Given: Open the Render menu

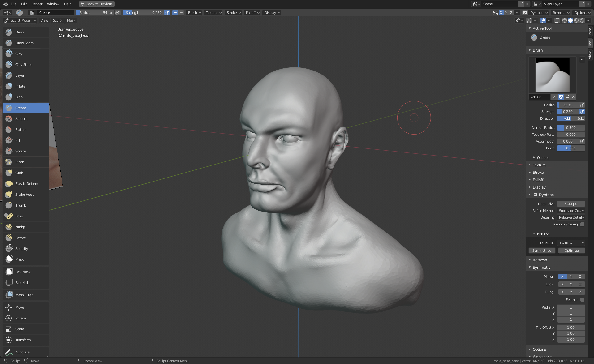Looking at the screenshot, I should click(x=37, y=4).
